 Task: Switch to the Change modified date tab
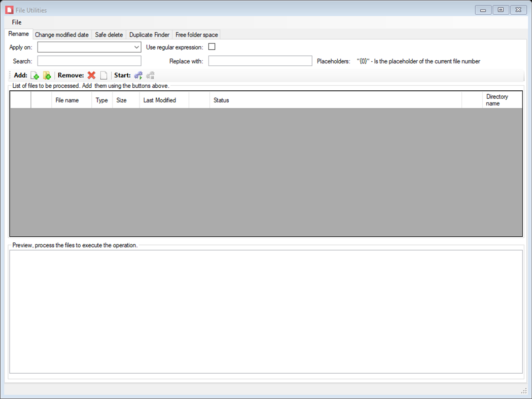point(61,34)
